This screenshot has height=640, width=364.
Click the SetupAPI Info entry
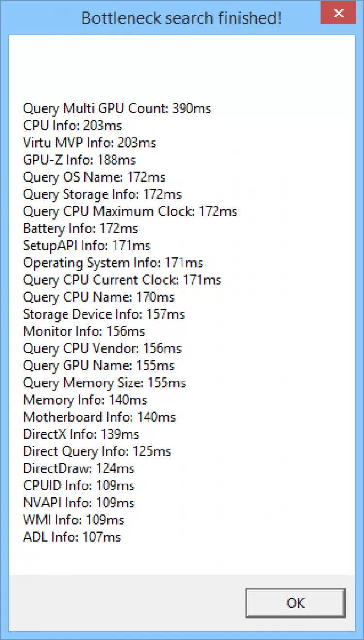87,246
